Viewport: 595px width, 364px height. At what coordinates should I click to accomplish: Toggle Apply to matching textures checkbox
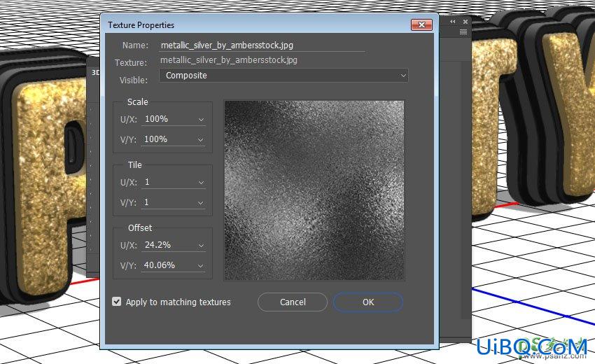pyautogui.click(x=116, y=302)
